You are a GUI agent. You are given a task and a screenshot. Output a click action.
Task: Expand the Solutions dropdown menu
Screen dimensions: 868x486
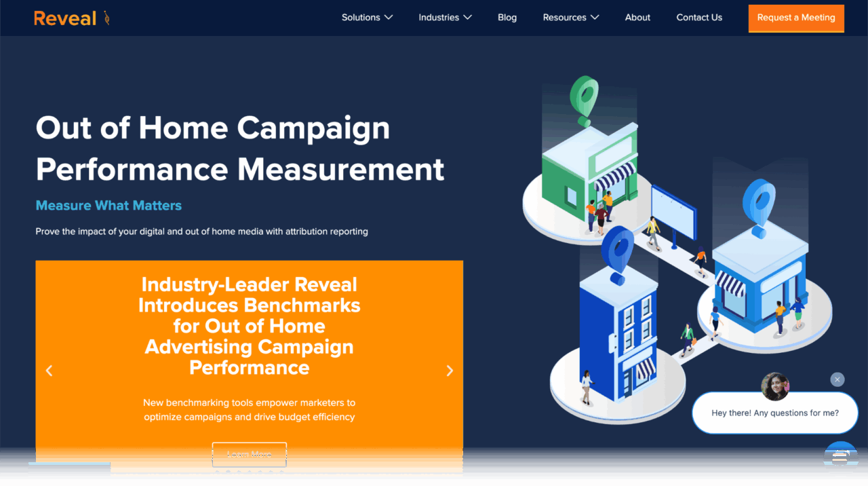(x=367, y=18)
